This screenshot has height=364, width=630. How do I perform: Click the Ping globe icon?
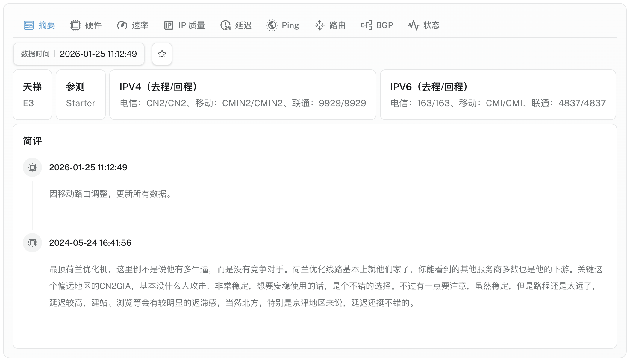[272, 25]
